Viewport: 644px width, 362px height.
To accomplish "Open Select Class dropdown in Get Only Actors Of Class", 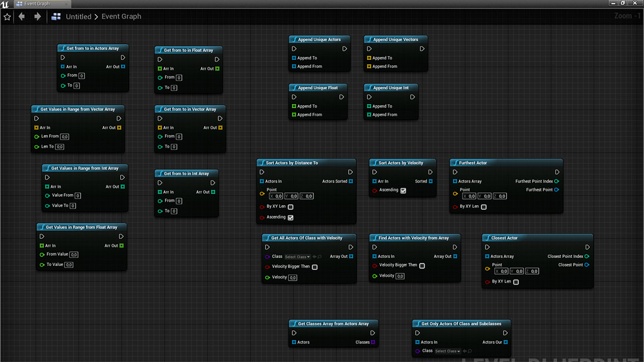I will pyautogui.click(x=448, y=351).
